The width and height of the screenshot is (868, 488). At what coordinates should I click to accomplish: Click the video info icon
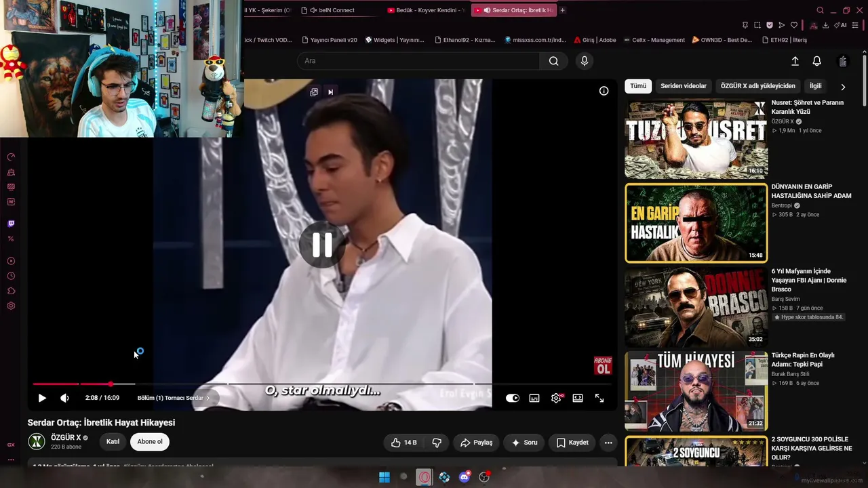604,91
